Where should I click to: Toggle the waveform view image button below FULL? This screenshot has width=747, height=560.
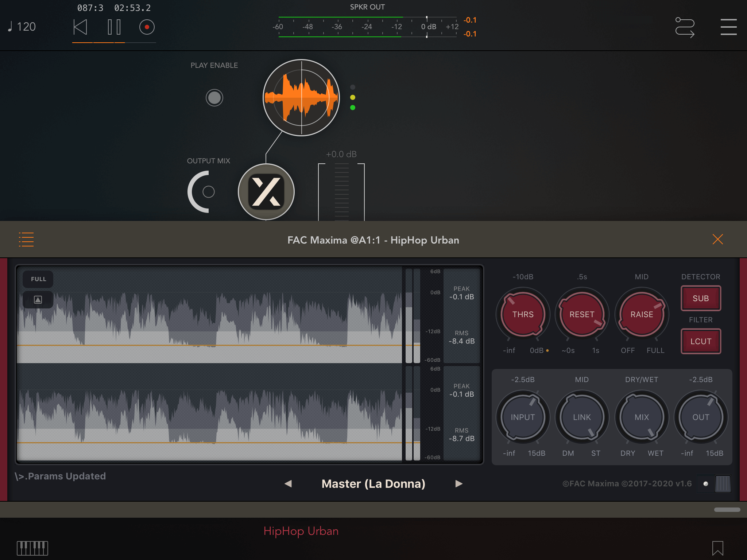[38, 300]
